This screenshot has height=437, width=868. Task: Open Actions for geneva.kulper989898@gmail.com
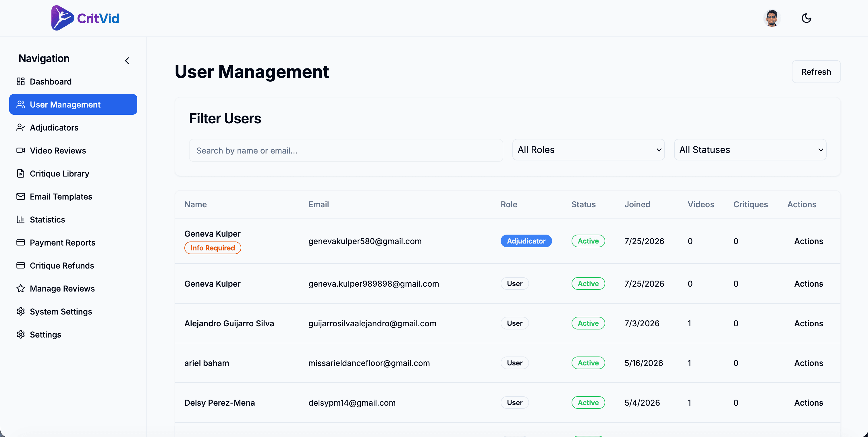tap(808, 283)
